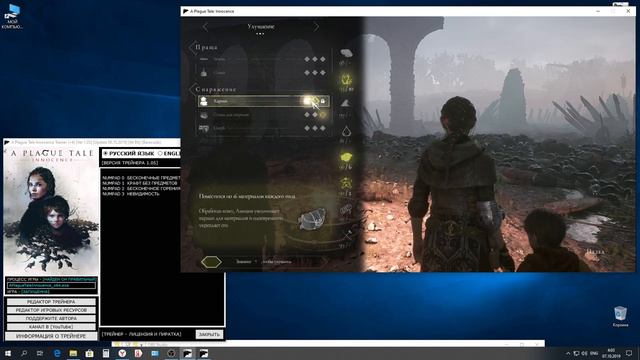Launch Microsoft Edge from the taskbar
The height and width of the screenshot is (360, 640).
coord(57,353)
